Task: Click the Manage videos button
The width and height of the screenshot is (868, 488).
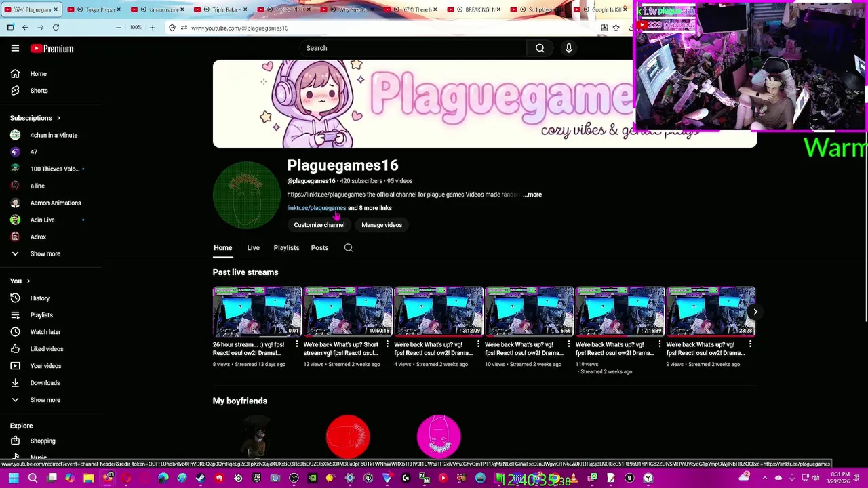Action: tap(382, 225)
